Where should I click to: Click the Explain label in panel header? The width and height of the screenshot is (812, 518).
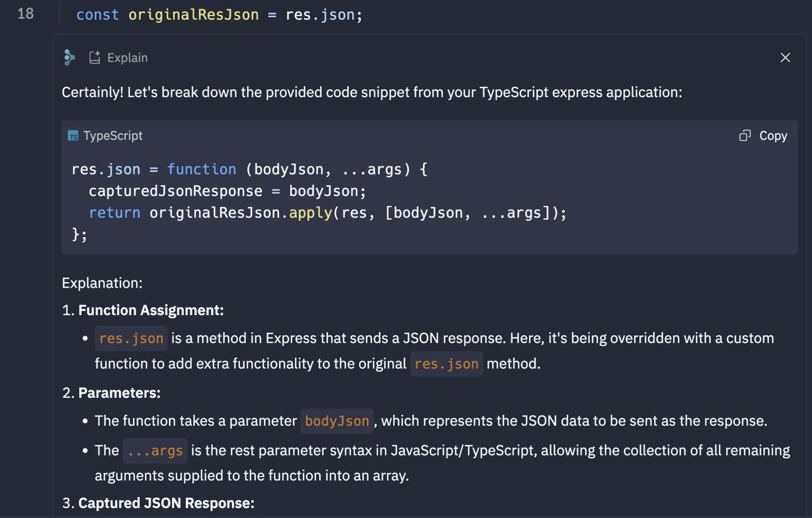pos(127,58)
